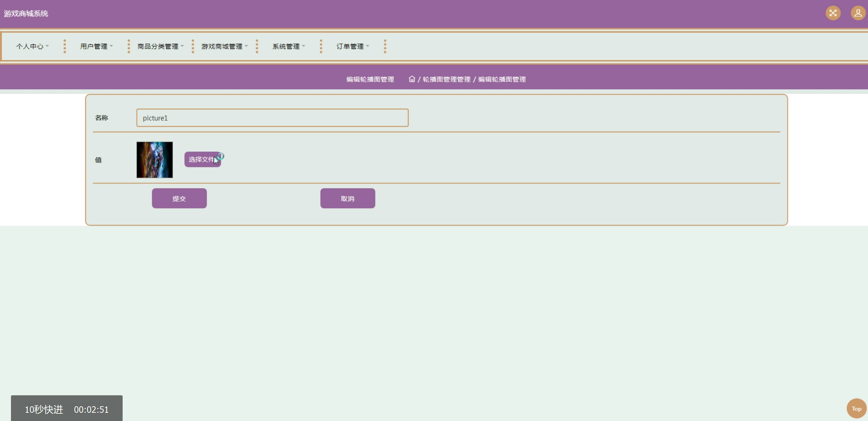Expand the 用户管理 dropdown menu
Viewport: 868px width, 421px height.
point(96,46)
